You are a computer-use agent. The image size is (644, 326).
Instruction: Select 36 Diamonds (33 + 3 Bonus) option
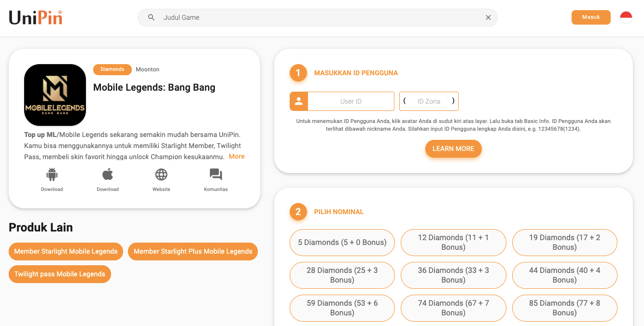[x=453, y=275]
